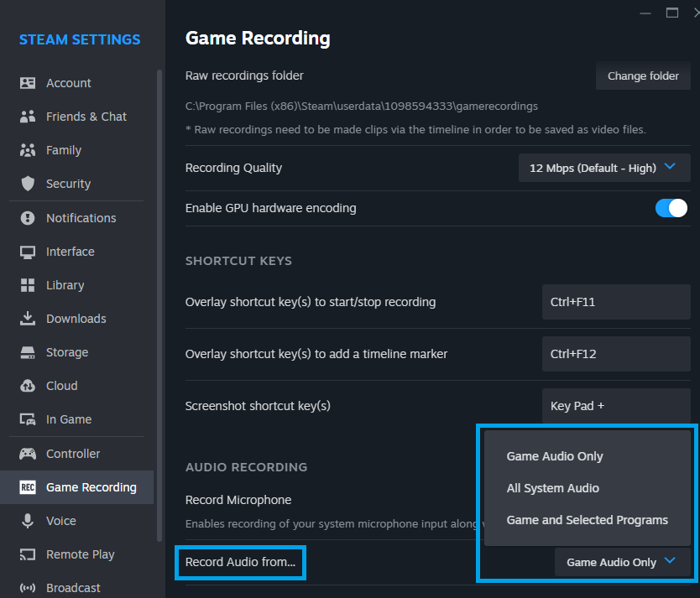700x598 pixels.
Task: Select Game Recording in the sidebar
Action: (76, 487)
